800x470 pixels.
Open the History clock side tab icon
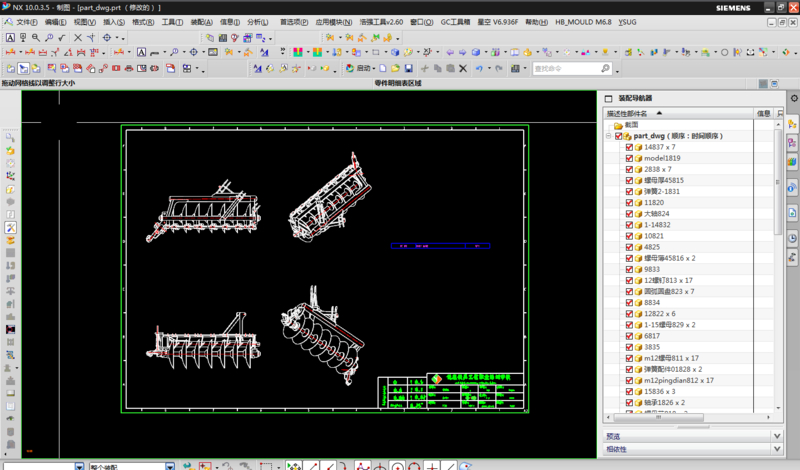[792, 238]
